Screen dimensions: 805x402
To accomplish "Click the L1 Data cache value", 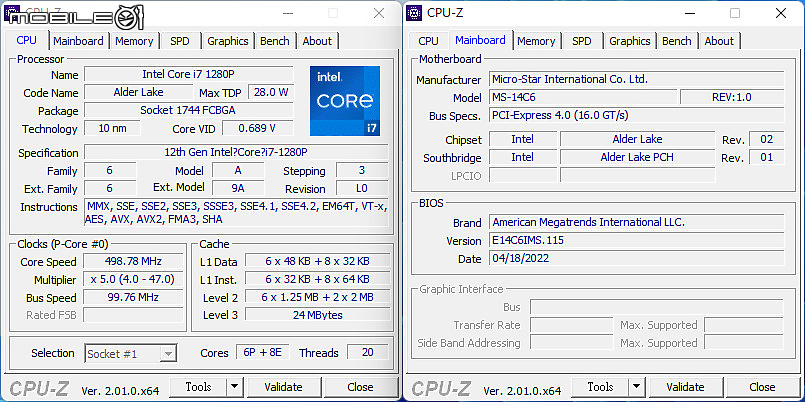I will 317,261.
